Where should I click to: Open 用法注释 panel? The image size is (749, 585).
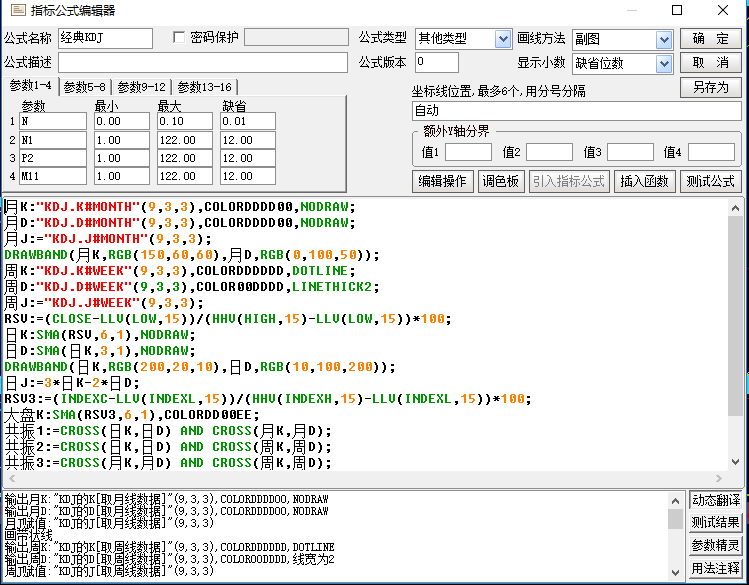coord(716,568)
